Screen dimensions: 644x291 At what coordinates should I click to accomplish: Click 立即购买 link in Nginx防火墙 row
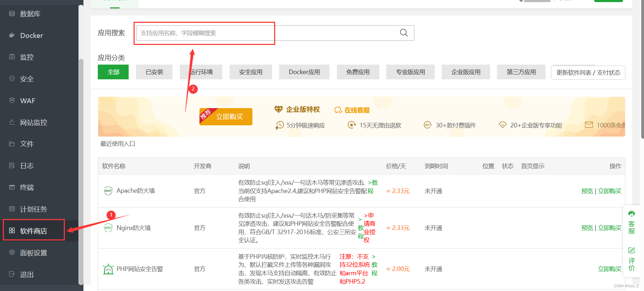coord(610,228)
